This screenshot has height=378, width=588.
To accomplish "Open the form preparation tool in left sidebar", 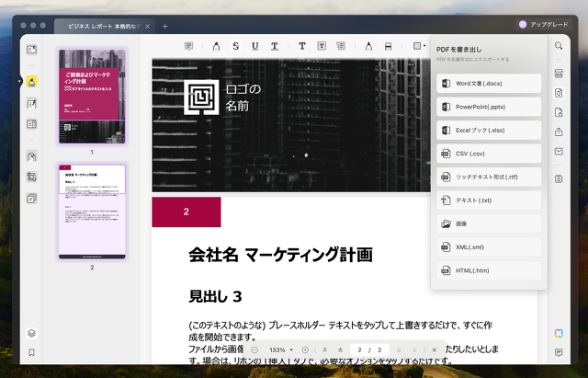I will coord(31,124).
